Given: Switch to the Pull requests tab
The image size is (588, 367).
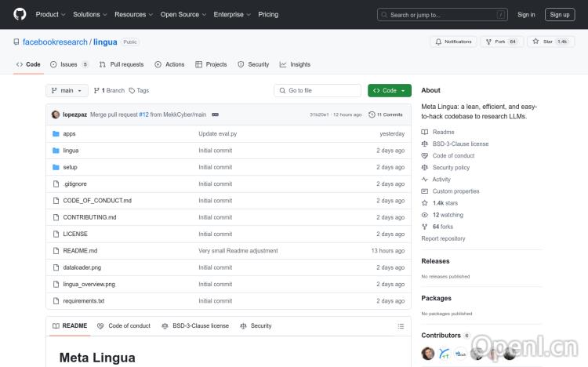Looking at the screenshot, I should tap(122, 64).
